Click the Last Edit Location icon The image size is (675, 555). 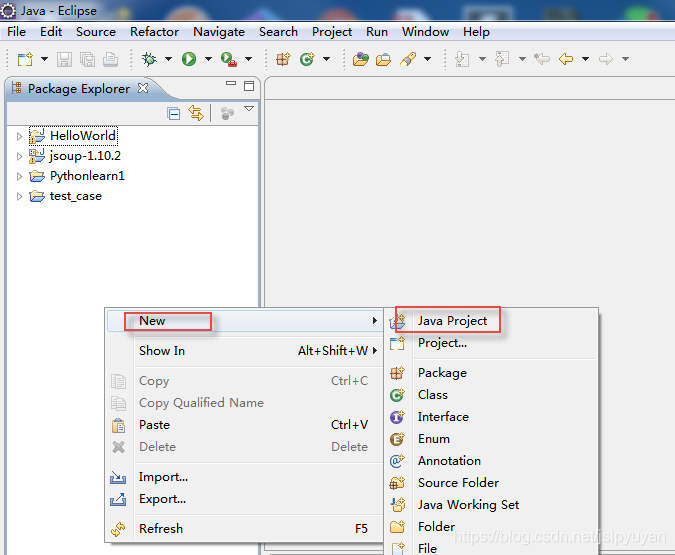[542, 59]
